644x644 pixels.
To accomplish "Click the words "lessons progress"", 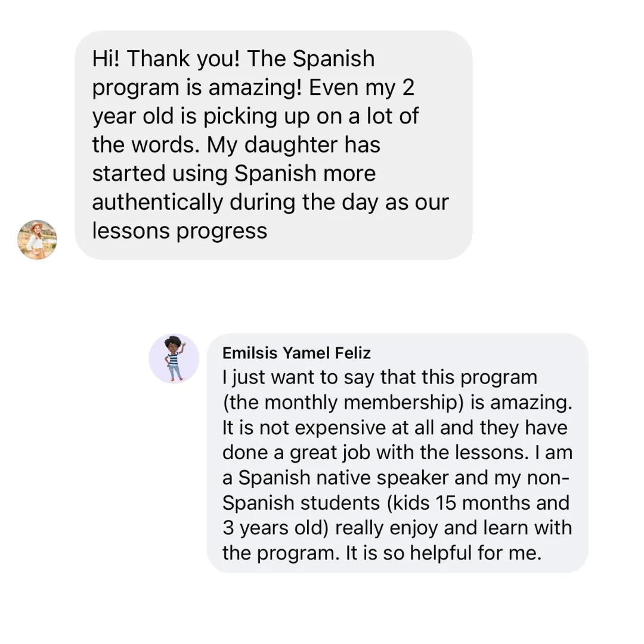I will point(179,231).
